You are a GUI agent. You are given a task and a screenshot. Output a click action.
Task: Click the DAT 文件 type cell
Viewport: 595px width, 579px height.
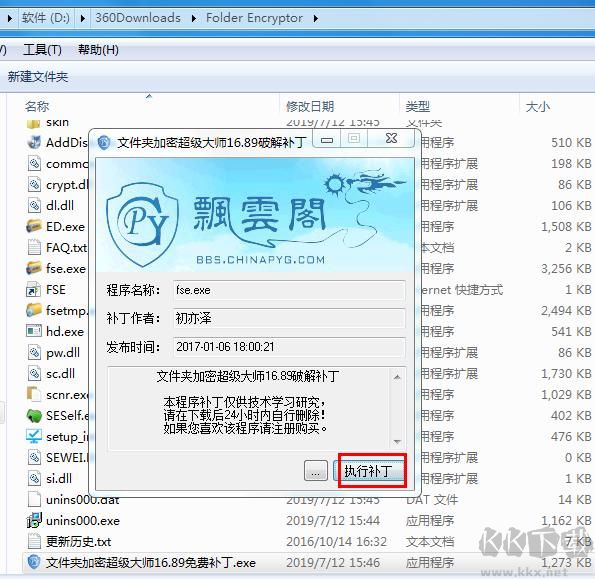[432, 500]
